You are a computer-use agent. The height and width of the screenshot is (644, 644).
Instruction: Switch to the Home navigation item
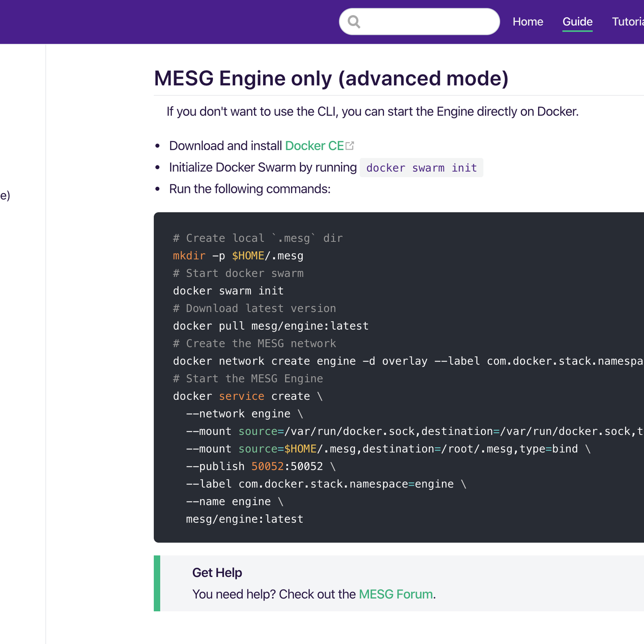(x=528, y=22)
